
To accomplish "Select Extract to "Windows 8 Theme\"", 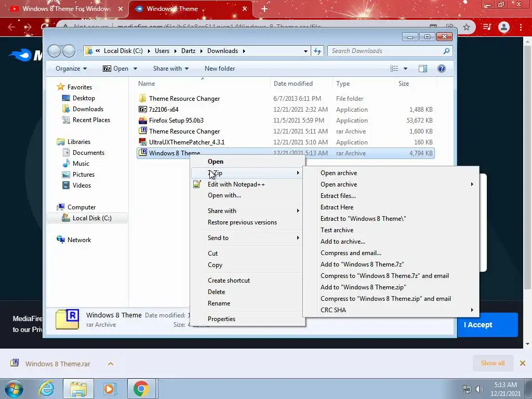I will [363, 219].
